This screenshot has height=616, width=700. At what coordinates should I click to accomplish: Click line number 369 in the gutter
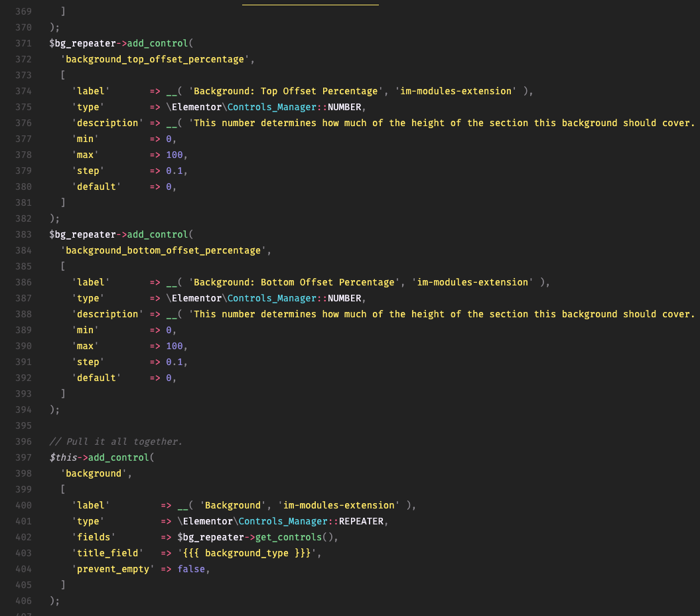click(24, 11)
